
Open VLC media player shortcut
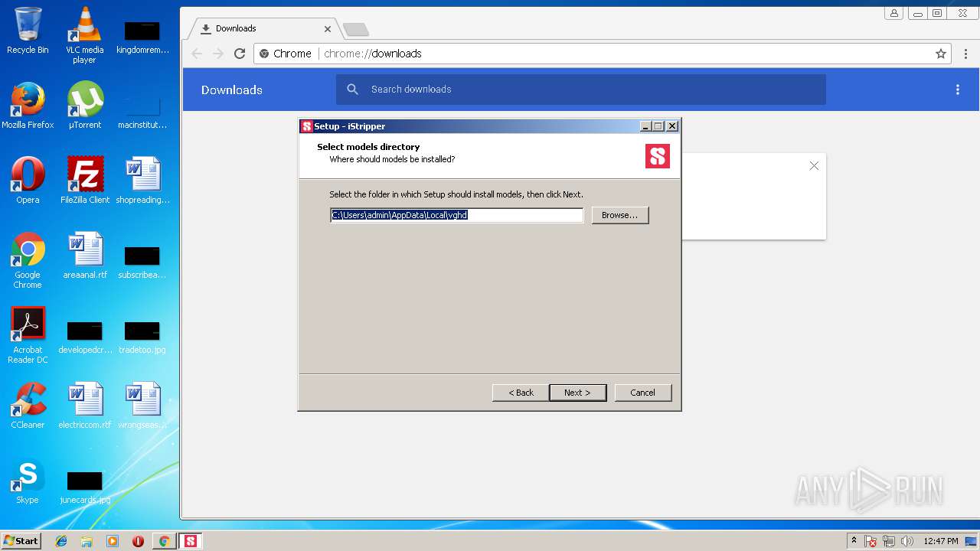pos(84,35)
